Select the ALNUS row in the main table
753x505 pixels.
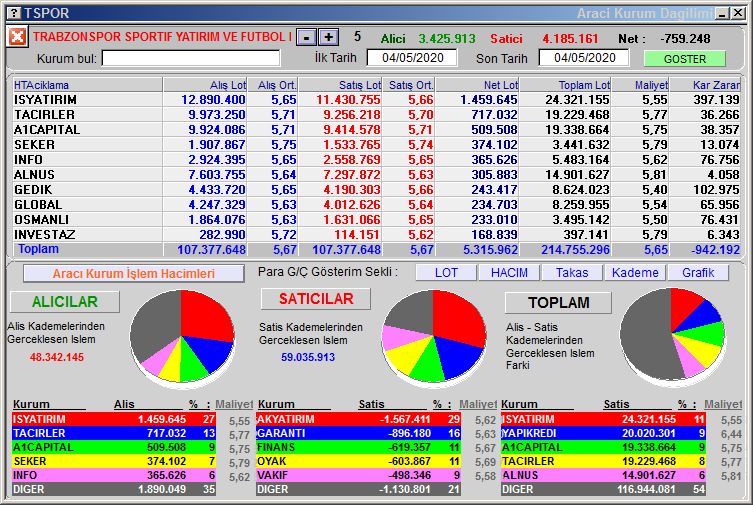[376, 174]
